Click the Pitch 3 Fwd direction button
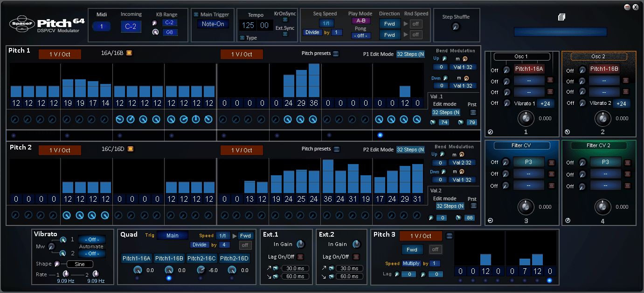The height and width of the screenshot is (293, 644). click(x=412, y=249)
